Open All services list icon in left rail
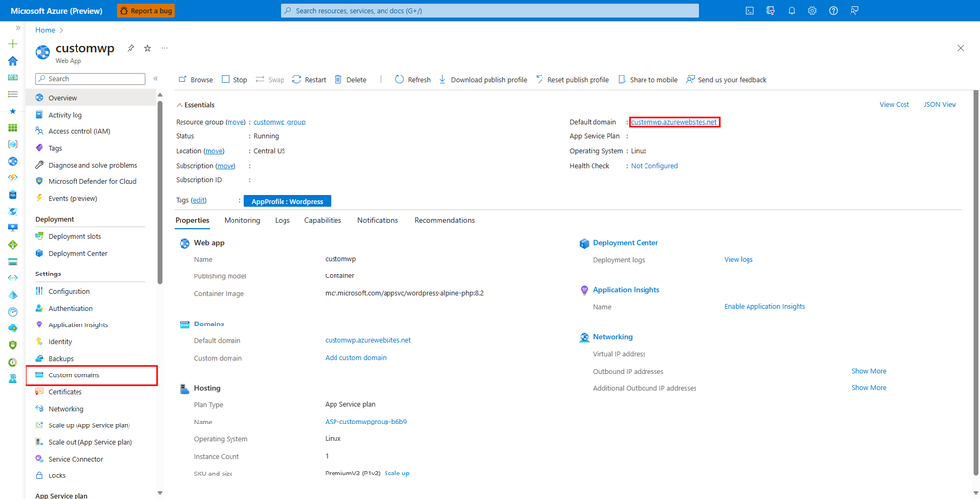 (12, 94)
